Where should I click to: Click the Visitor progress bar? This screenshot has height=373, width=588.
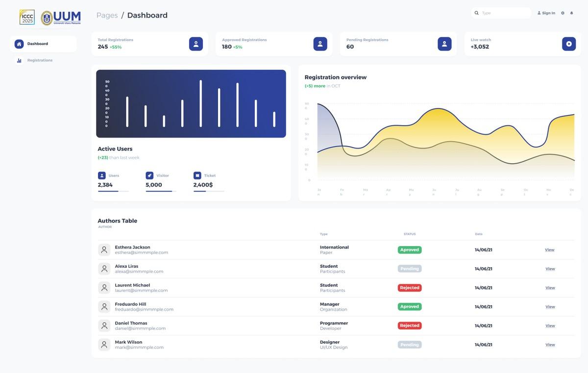[161, 191]
